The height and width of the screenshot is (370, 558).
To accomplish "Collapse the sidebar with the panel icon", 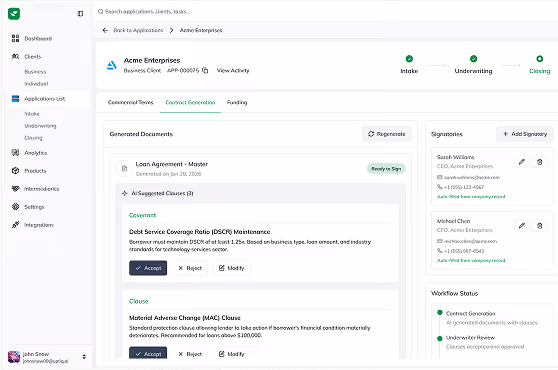I will (80, 14).
